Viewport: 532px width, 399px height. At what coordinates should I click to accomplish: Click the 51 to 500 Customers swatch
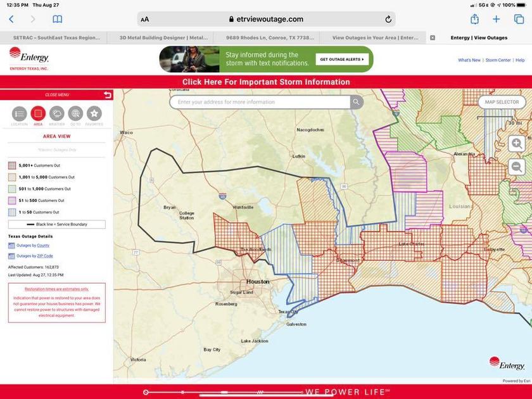coord(12,201)
